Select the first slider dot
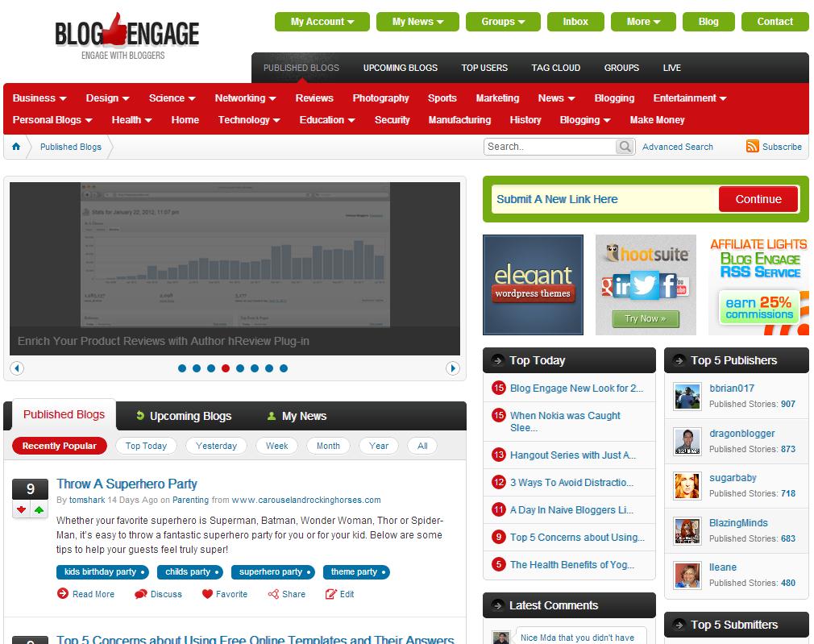 pos(181,368)
